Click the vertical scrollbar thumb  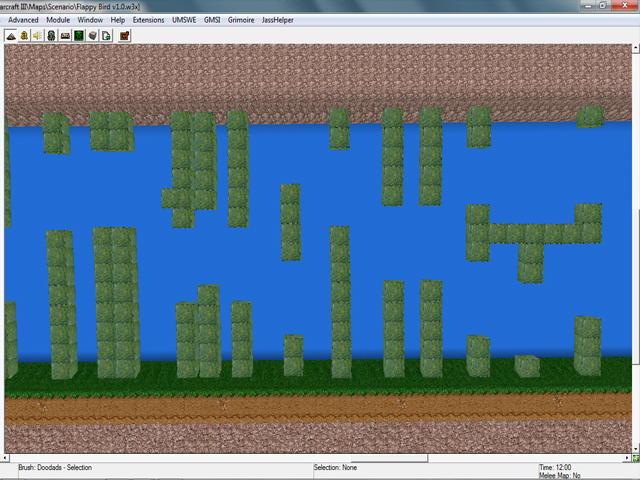pyautogui.click(x=636, y=288)
